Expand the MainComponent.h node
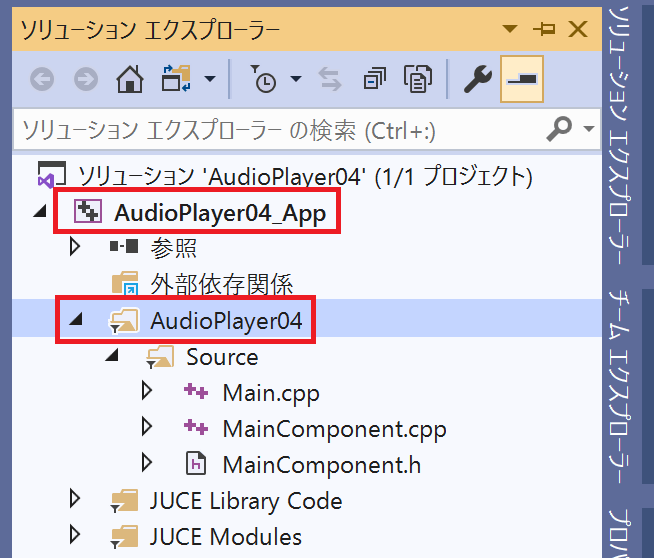Screen dimensions: 654x558 point(147,463)
